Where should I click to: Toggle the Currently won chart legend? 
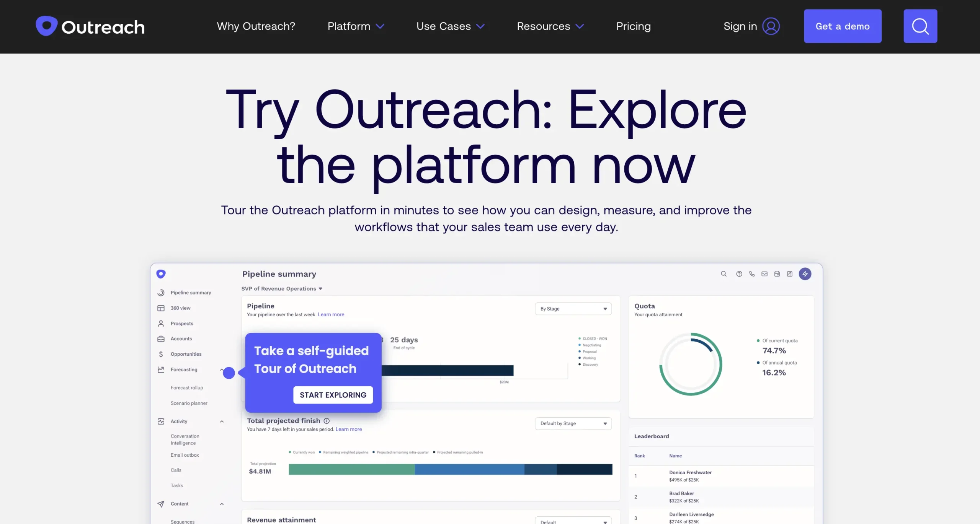pyautogui.click(x=302, y=452)
